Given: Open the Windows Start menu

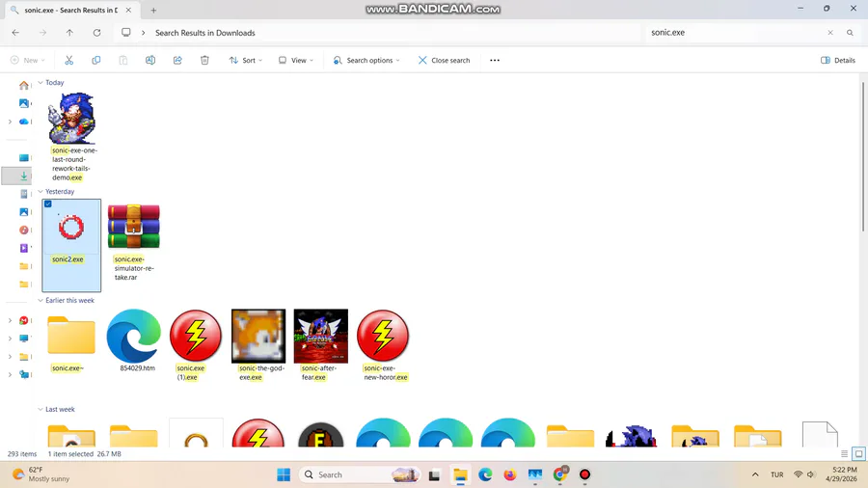Looking at the screenshot, I should click(x=284, y=474).
